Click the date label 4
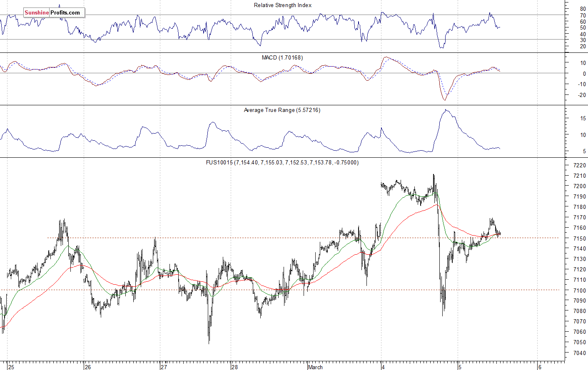This screenshot has height=370, width=588. [383, 367]
